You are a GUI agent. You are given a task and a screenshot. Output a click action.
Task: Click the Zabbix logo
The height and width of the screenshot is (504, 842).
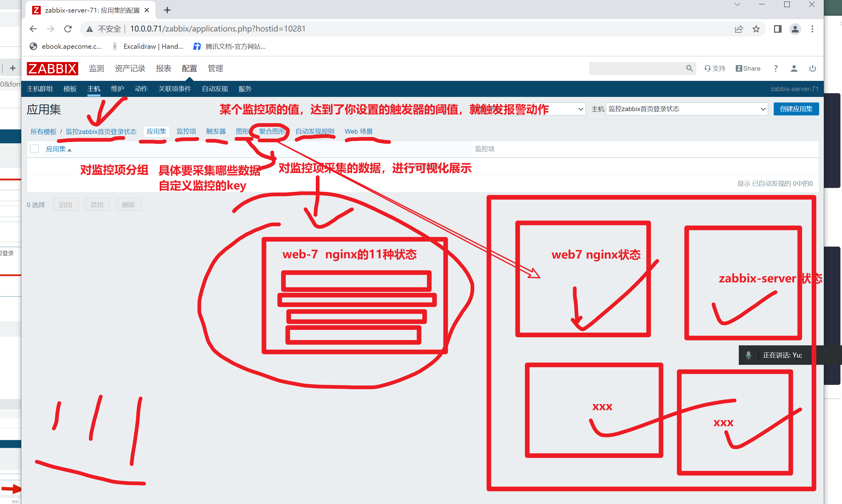point(52,69)
